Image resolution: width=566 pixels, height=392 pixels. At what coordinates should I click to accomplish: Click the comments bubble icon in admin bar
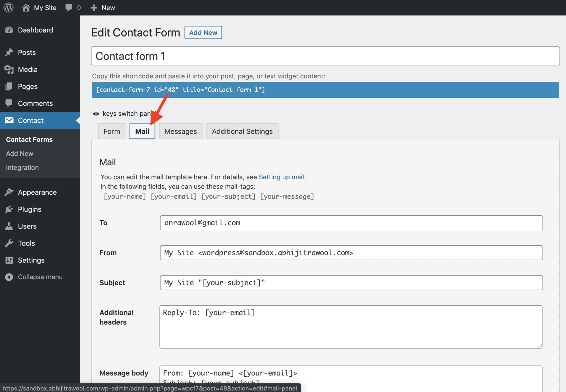[69, 8]
